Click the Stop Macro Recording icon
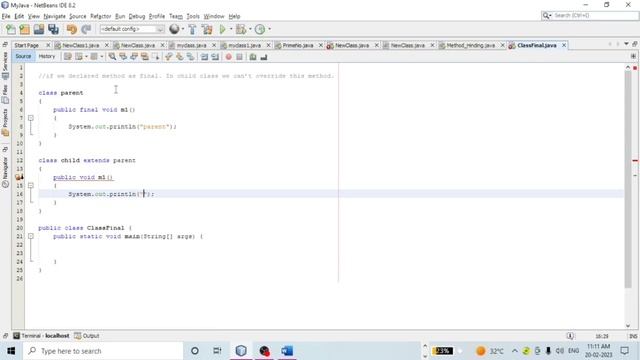 pyautogui.click(x=240, y=57)
